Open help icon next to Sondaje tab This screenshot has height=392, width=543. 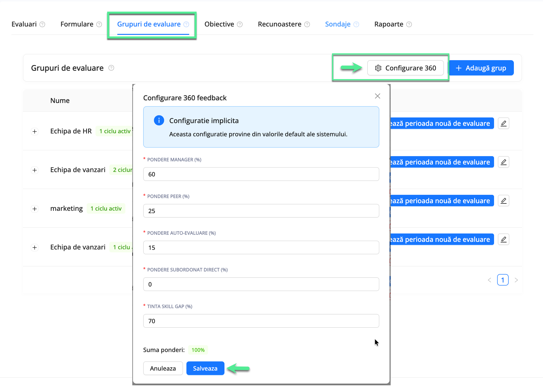(356, 24)
